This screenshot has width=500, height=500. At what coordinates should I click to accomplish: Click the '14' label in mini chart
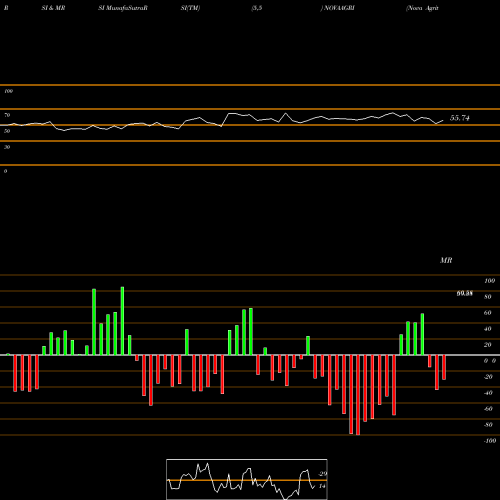[322, 486]
